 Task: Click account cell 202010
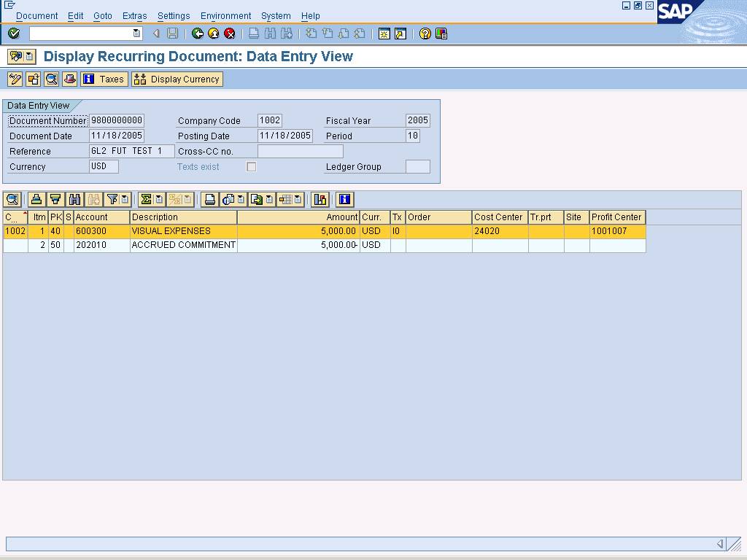click(101, 245)
